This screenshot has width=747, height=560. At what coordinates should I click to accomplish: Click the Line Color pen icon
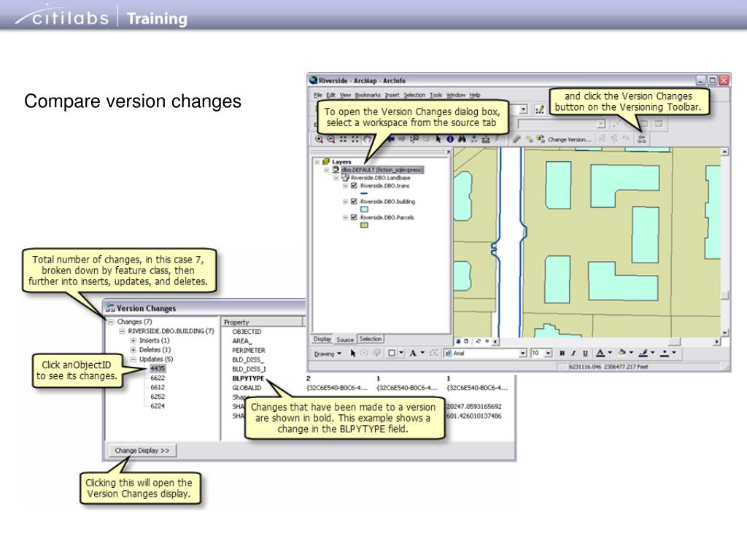(643, 353)
